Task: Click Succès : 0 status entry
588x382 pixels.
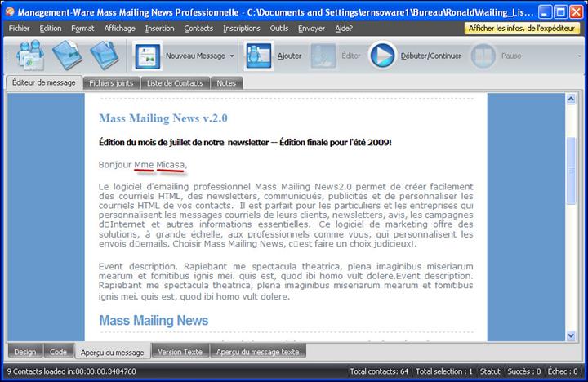Action: pos(523,371)
